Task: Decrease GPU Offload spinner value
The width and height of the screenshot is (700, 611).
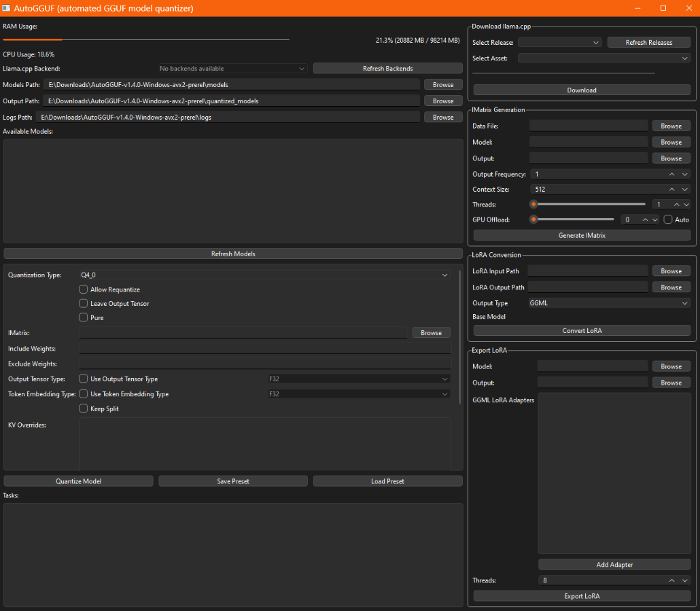Action: pos(655,220)
